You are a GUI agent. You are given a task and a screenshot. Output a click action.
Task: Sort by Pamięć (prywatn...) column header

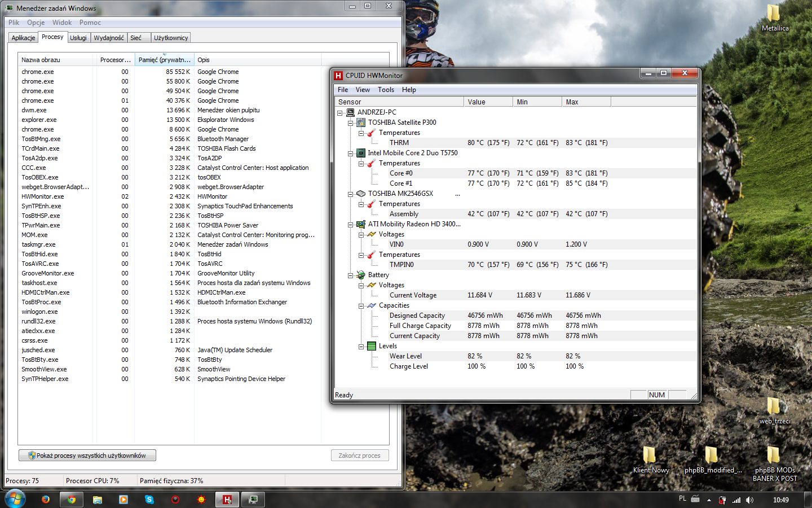[x=164, y=60]
